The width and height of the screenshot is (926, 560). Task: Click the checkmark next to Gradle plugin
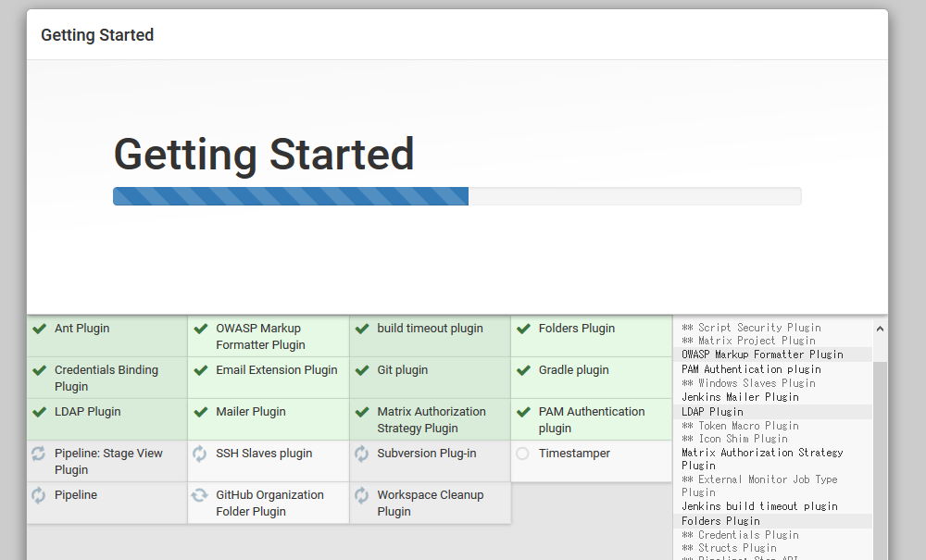[x=523, y=370]
